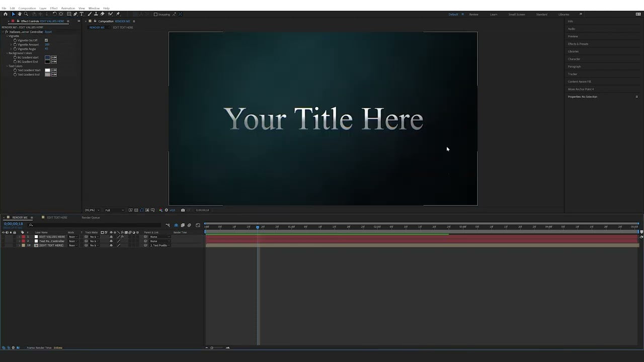The image size is (644, 362).
Task: Click the BG Gradient start eyedropper
Action: (x=54, y=57)
